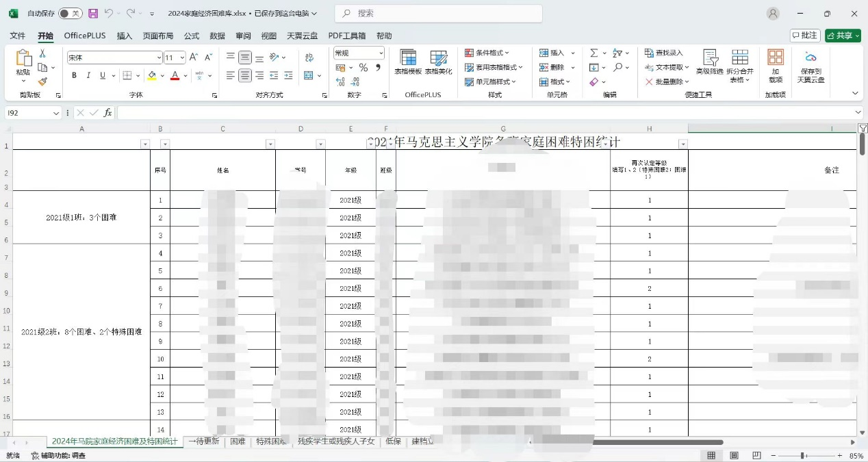The image size is (868, 462).
Task: Click the percent style icon
Action: (x=363, y=68)
